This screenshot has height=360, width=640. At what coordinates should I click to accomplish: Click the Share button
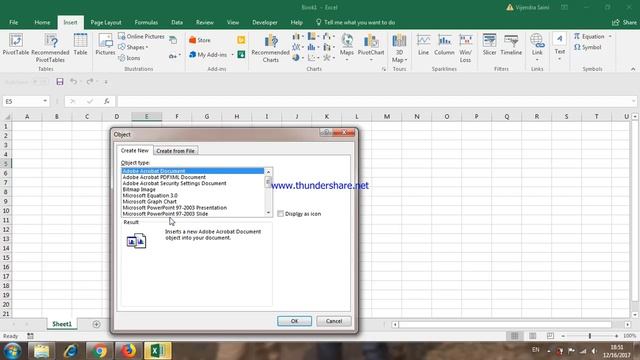click(624, 22)
